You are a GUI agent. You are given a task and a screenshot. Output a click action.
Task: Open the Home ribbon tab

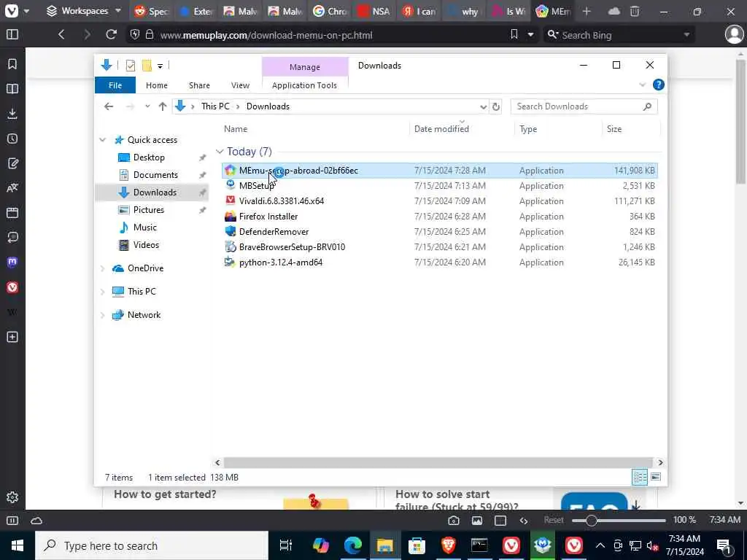coord(157,85)
